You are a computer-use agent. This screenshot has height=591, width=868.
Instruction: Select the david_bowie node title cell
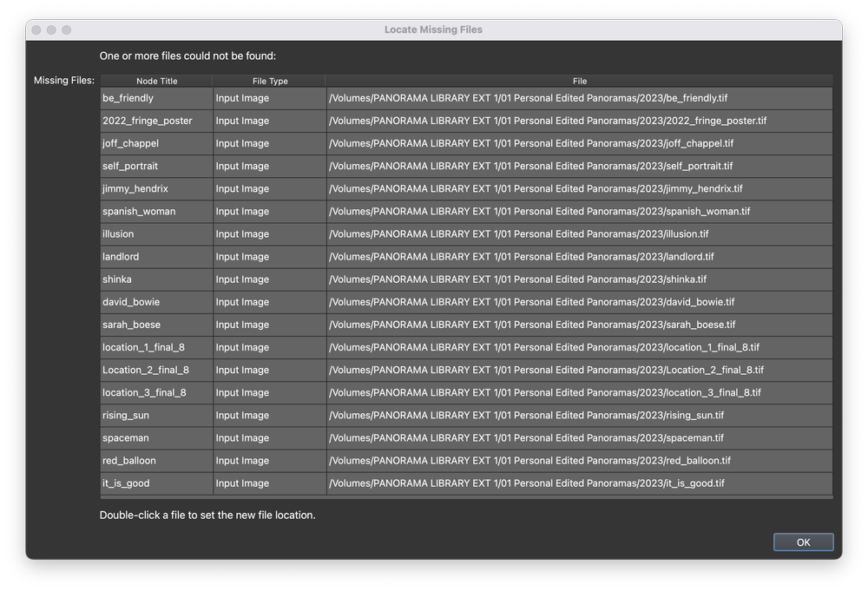point(156,302)
